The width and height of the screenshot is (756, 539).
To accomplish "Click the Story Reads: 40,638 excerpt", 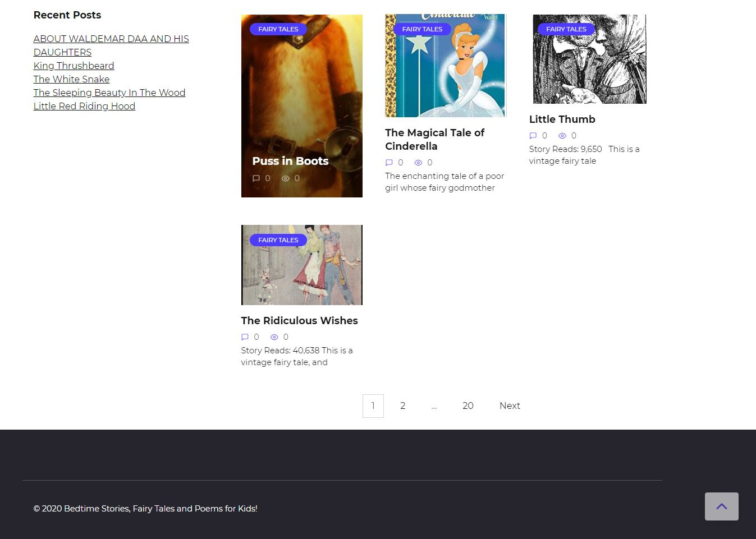I will [297, 356].
